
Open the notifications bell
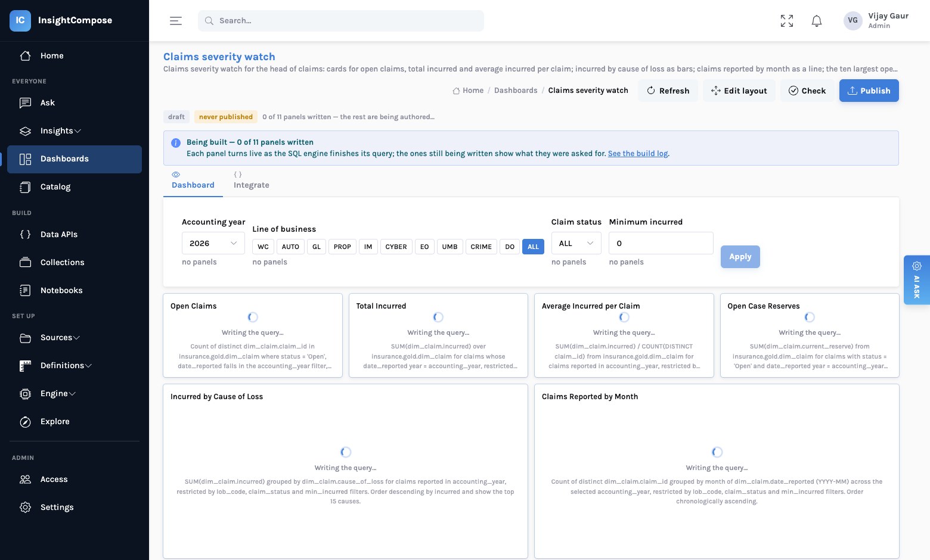817,21
